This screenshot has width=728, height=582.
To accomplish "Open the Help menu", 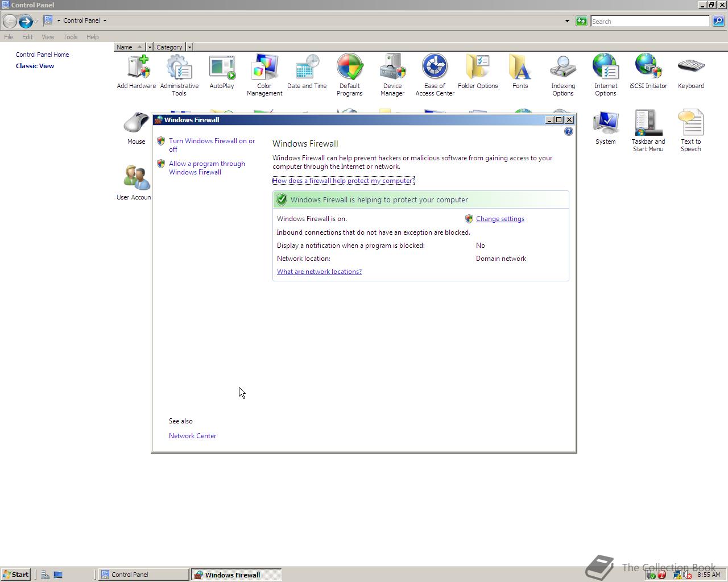I will pos(92,37).
